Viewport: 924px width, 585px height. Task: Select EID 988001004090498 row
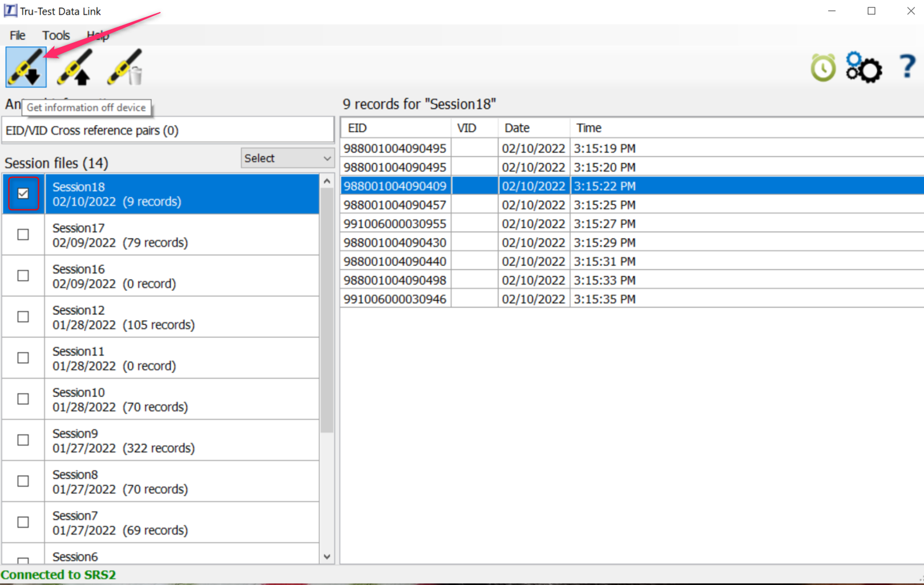632,280
